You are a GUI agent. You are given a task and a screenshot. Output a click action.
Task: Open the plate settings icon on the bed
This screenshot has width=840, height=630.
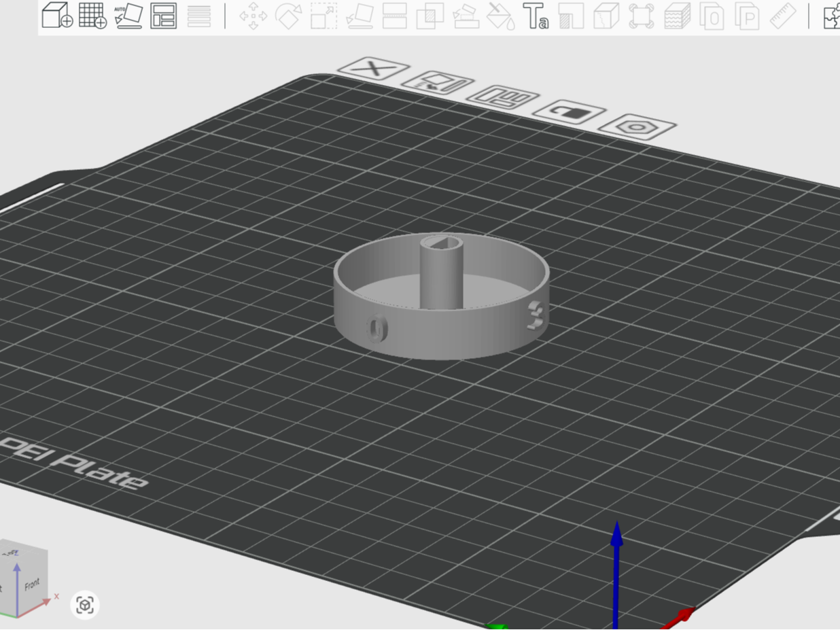click(637, 128)
